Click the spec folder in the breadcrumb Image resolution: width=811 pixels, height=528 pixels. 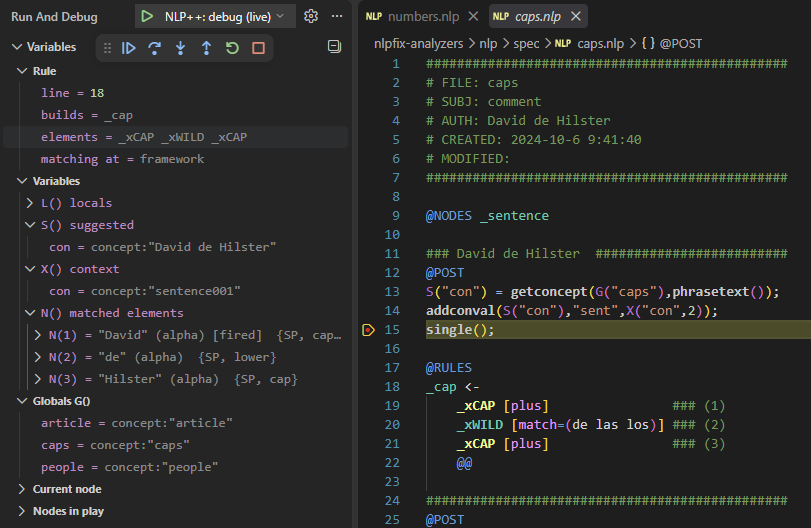(526, 44)
